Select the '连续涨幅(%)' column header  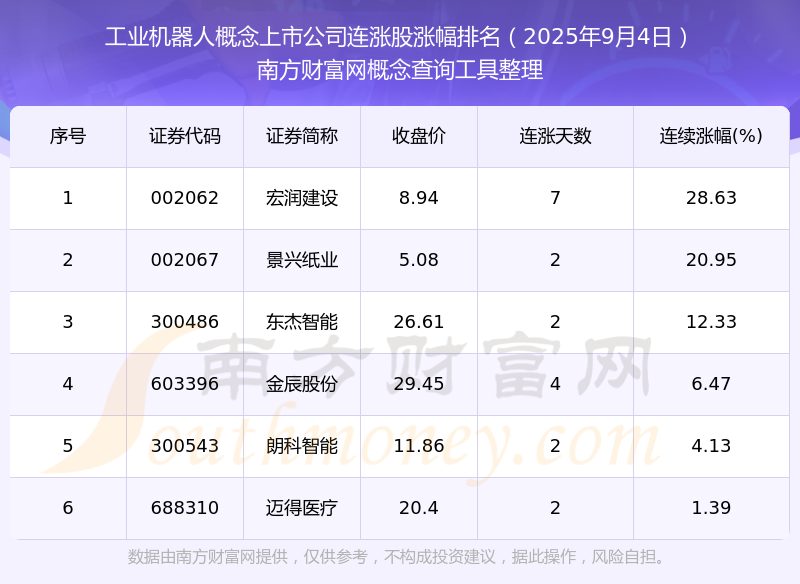coord(711,136)
